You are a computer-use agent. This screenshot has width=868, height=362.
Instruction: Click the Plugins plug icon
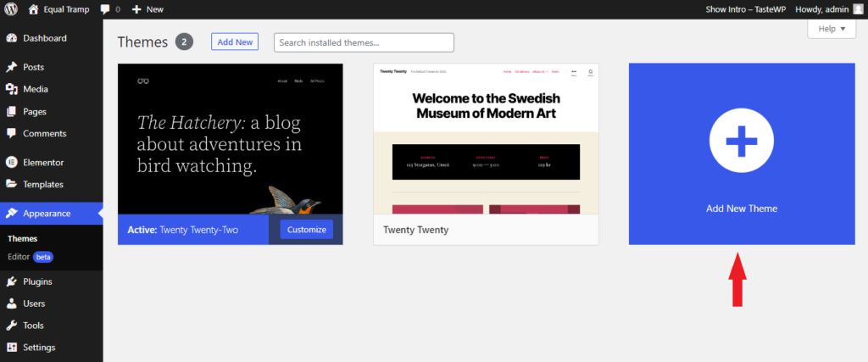11,281
